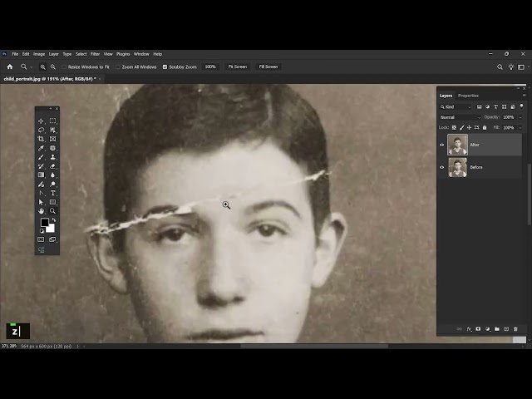Image resolution: width=532 pixels, height=399 pixels.
Task: Switch to the Properties tab
Action: [x=468, y=96]
